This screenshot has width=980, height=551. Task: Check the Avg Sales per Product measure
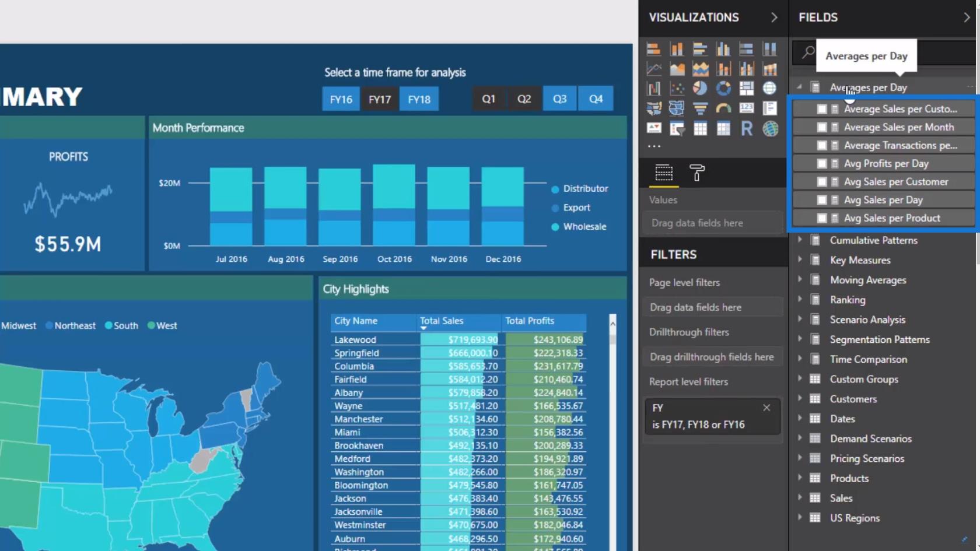(821, 218)
